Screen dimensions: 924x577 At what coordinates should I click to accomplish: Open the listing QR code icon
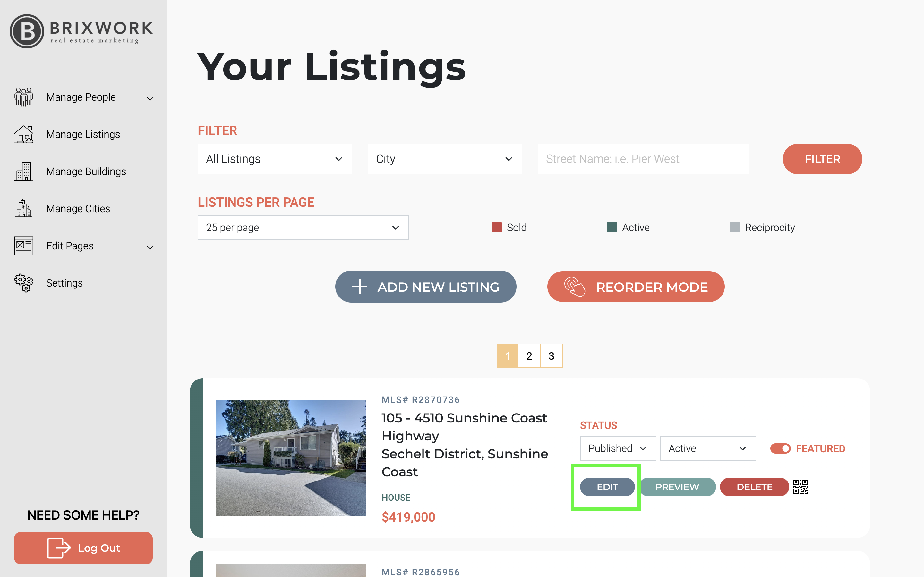[x=800, y=487]
